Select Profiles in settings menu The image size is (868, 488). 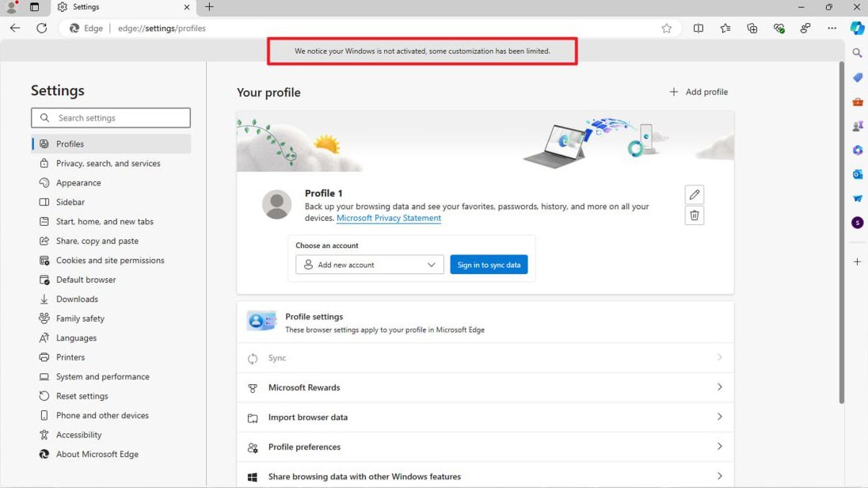click(111, 144)
